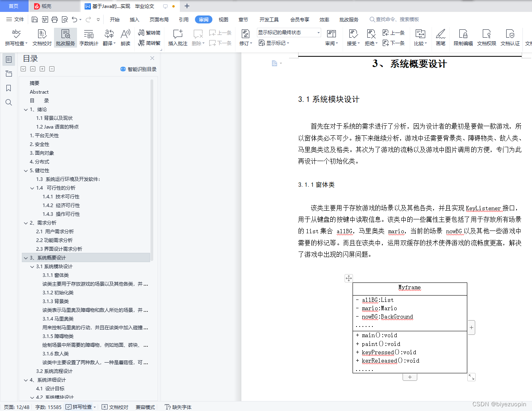Start 朗读 read aloud
This screenshot has width=532, height=411.
(x=125, y=37)
